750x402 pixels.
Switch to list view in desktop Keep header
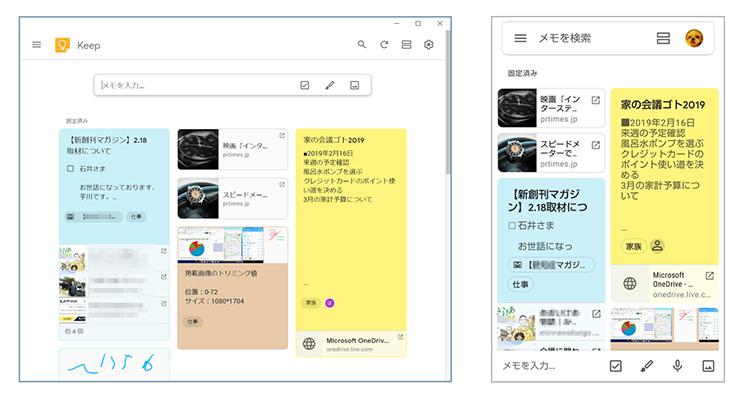point(406,45)
